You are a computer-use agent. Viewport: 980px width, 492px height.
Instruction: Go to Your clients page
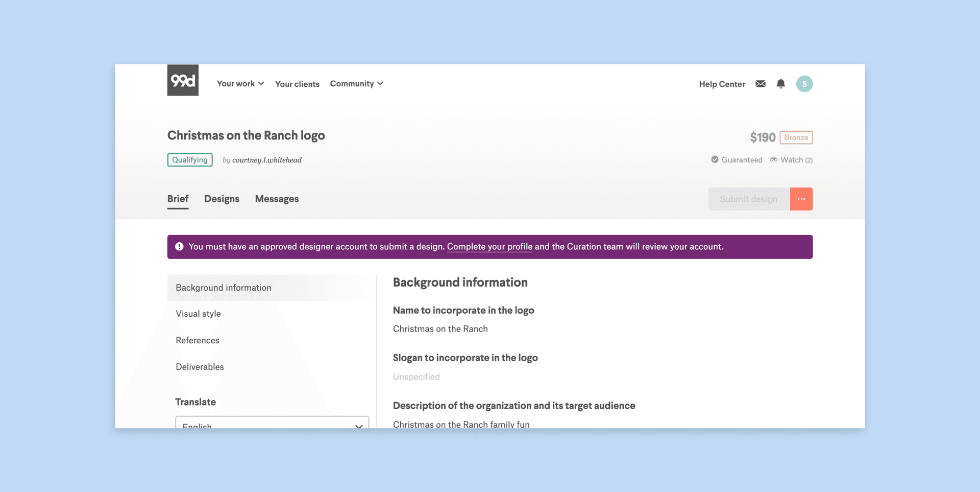coord(297,84)
